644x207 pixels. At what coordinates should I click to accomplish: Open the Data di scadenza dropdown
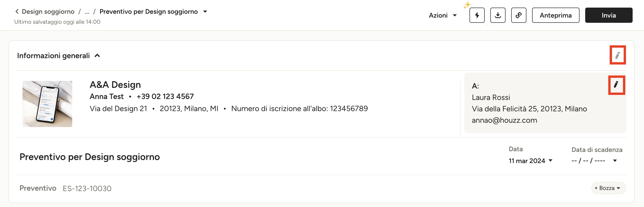point(594,161)
